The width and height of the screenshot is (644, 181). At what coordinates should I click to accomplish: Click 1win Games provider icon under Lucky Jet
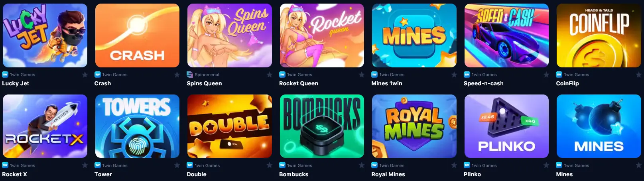(x=5, y=75)
